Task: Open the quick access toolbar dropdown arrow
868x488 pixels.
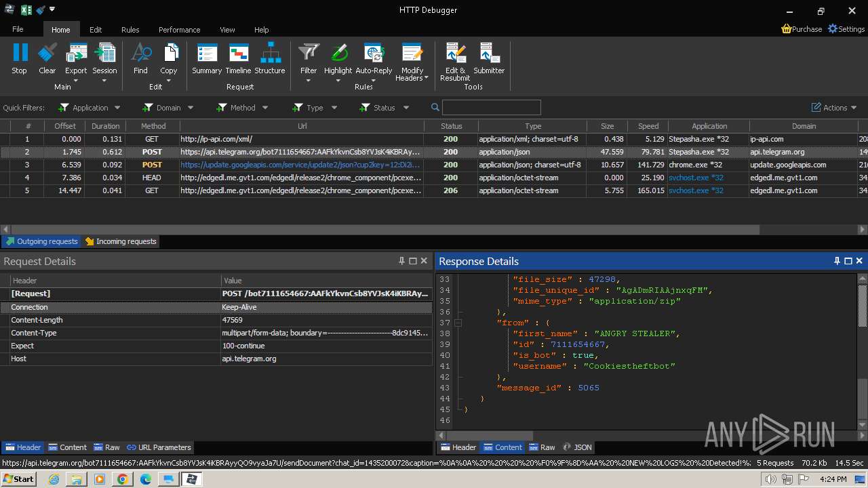Action: pyautogui.click(x=52, y=9)
